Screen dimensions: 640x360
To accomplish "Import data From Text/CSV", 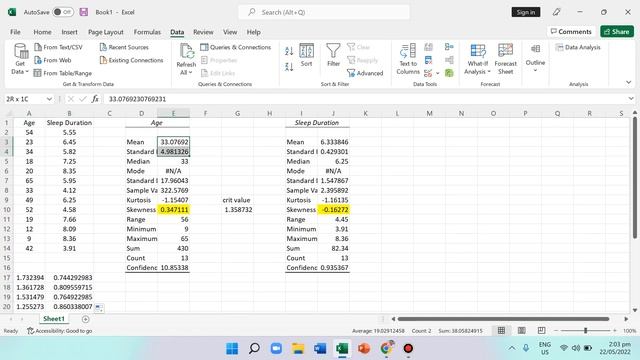I will click(x=58, y=47).
